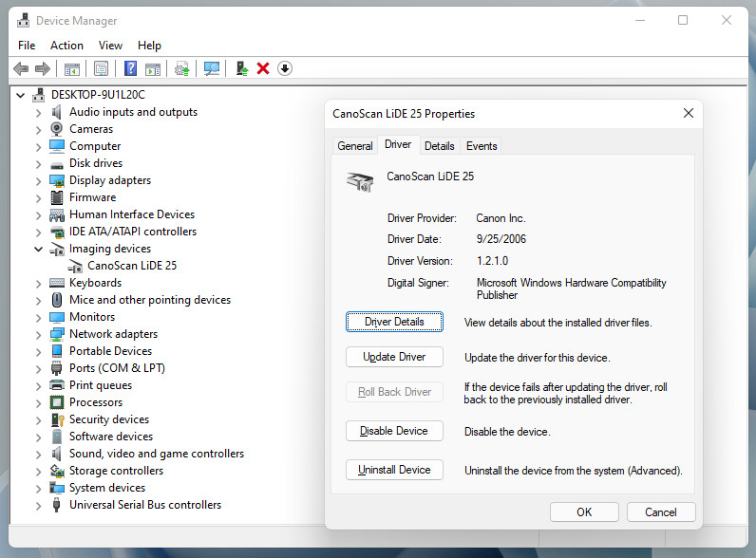This screenshot has width=756, height=558.
Task: Click the Cameras category icon
Action: [x=56, y=129]
